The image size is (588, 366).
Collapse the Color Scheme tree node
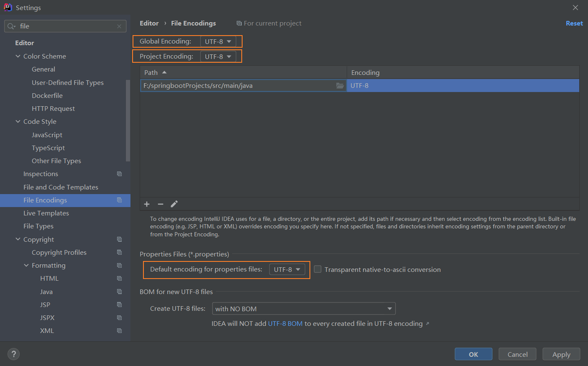pyautogui.click(x=18, y=56)
